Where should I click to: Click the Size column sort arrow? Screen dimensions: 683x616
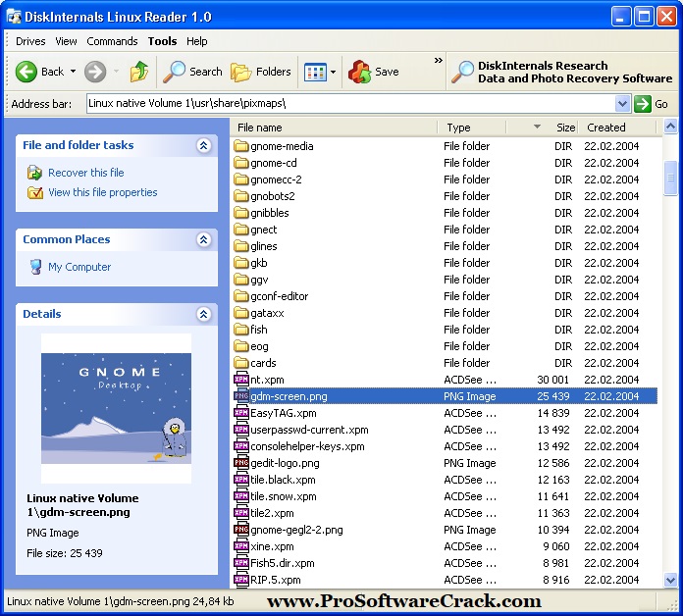click(537, 127)
